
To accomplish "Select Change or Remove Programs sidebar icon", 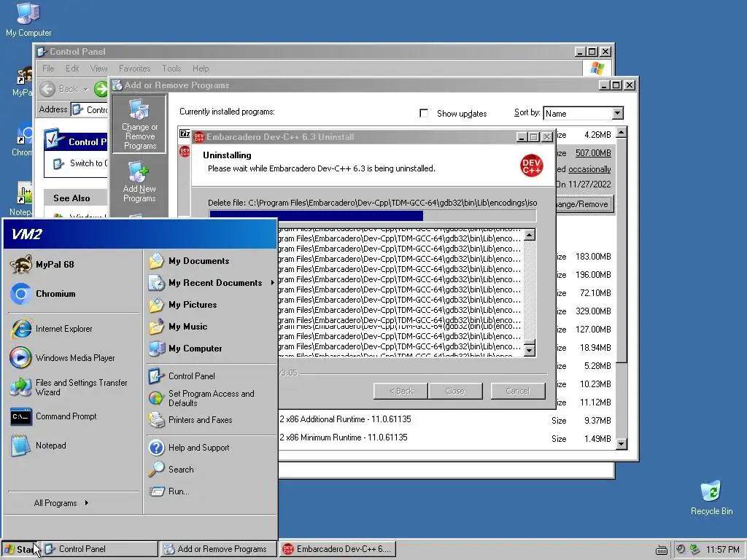I will click(139, 124).
